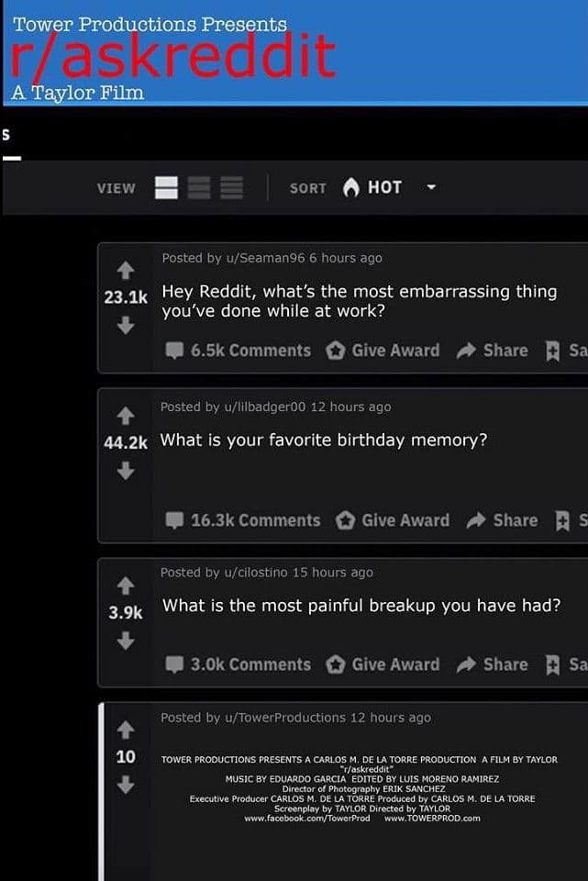Expand the VIEW options section

[x=116, y=187]
